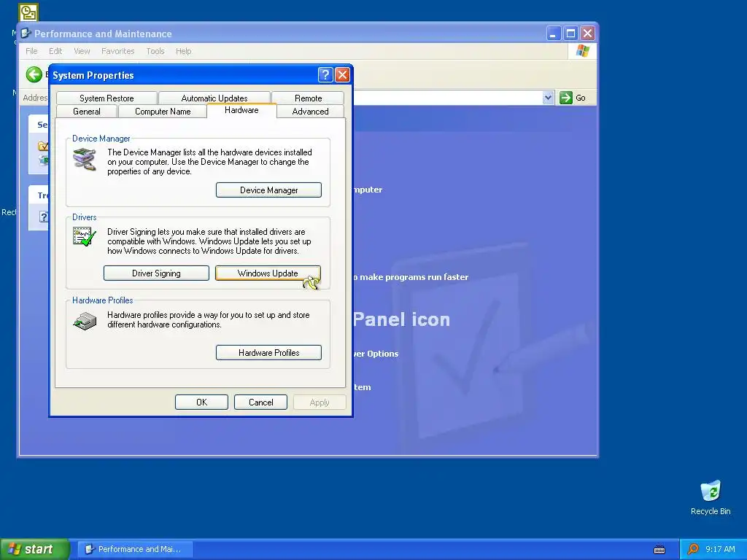Click the Performance and Maintenance title icon
The height and width of the screenshot is (560, 747).
(26, 34)
